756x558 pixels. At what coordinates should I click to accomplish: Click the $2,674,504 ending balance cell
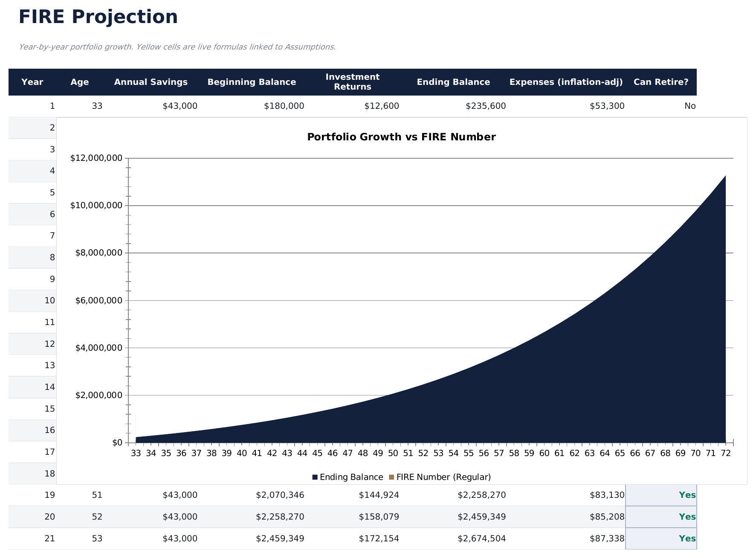coord(481,539)
